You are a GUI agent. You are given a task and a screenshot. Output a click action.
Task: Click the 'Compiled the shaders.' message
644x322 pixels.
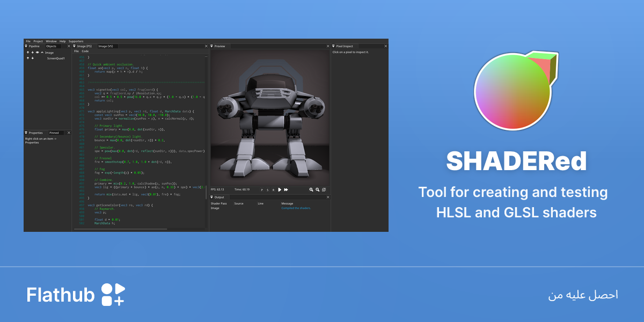296,208
